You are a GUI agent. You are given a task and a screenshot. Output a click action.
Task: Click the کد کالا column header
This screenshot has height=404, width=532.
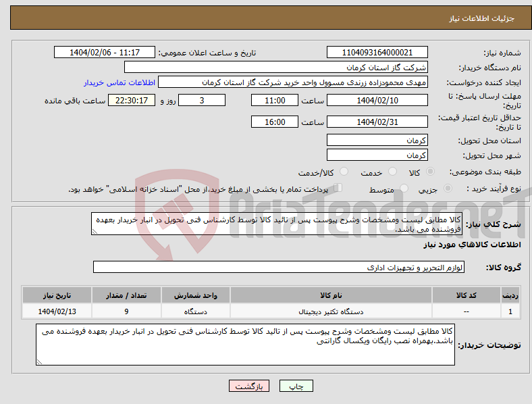pos(467,295)
